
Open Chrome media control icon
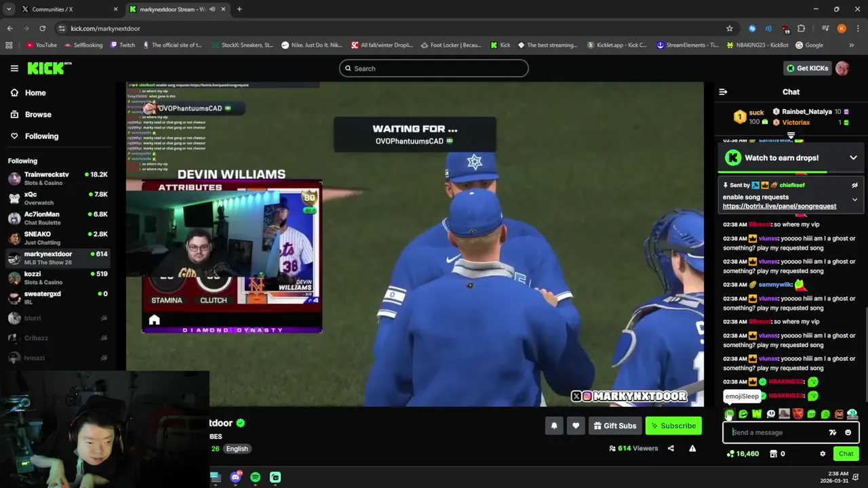[825, 28]
